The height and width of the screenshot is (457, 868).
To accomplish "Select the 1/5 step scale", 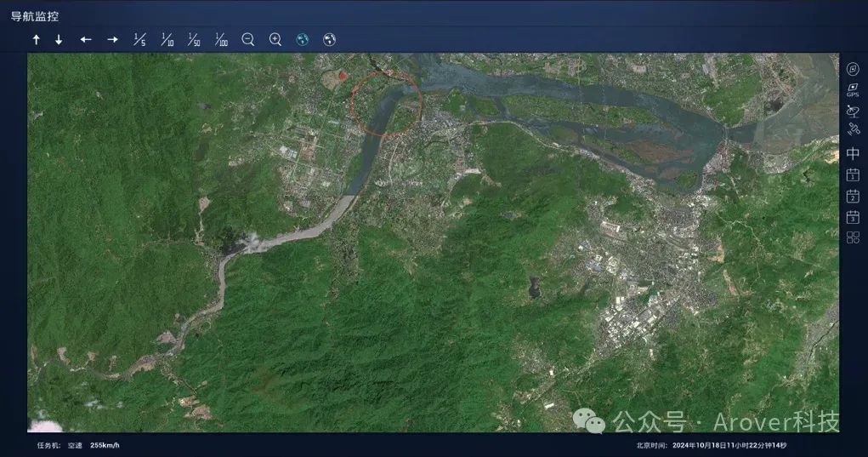I will coord(139,39).
